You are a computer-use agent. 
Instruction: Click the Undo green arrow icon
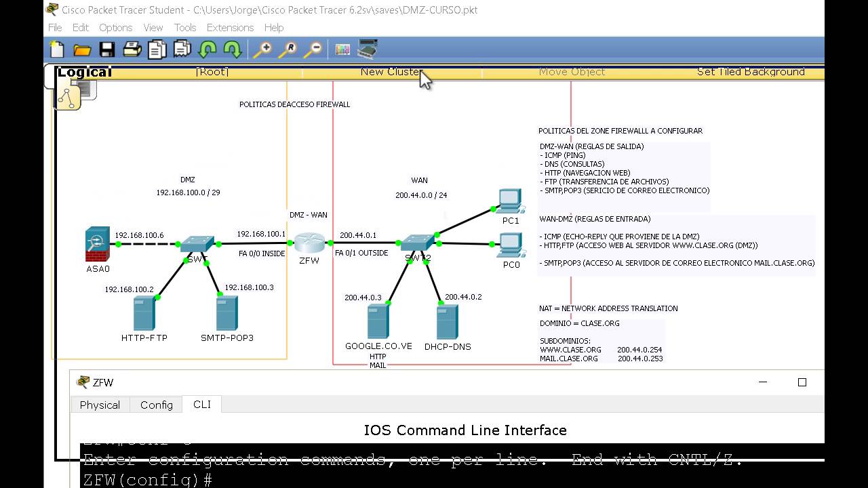click(207, 49)
